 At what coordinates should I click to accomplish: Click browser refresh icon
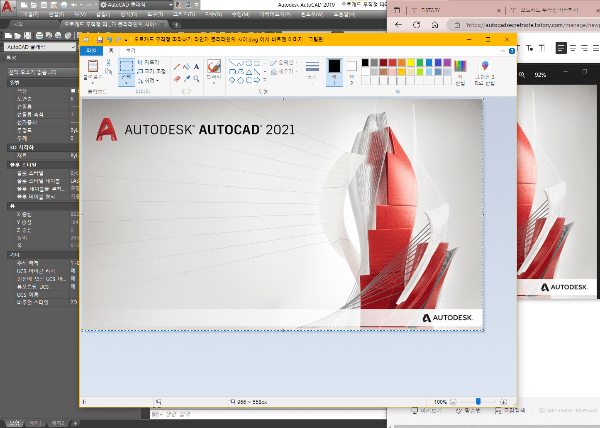(417, 25)
